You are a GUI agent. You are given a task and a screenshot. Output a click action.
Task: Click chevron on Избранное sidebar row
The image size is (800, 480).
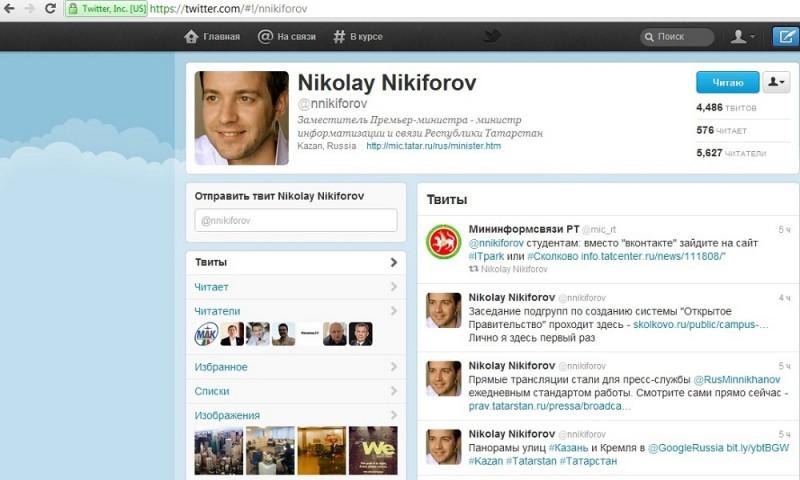tap(394, 367)
